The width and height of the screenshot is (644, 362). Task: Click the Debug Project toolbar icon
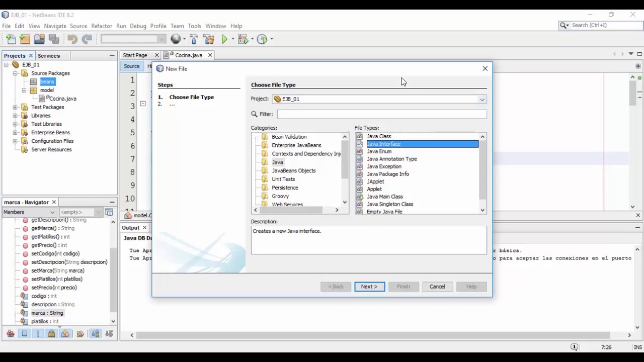(x=244, y=39)
